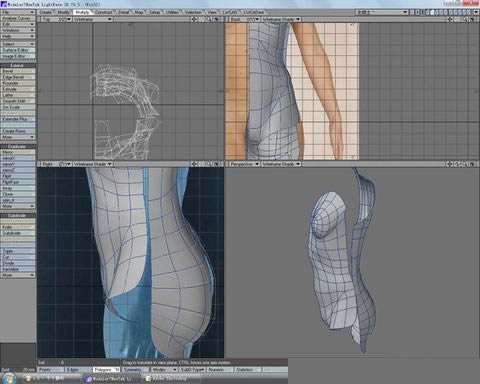Maximize the Back viewport
The height and width of the screenshot is (384, 480).
point(472,19)
